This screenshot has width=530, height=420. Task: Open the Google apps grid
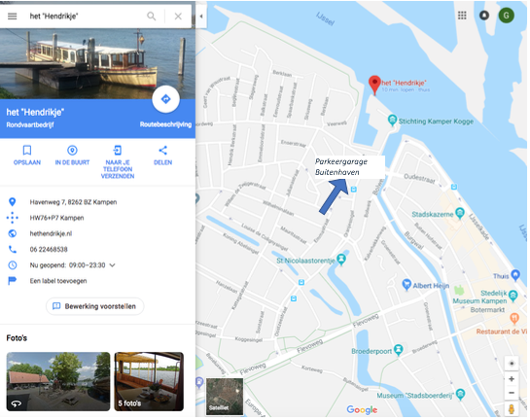[x=462, y=16]
